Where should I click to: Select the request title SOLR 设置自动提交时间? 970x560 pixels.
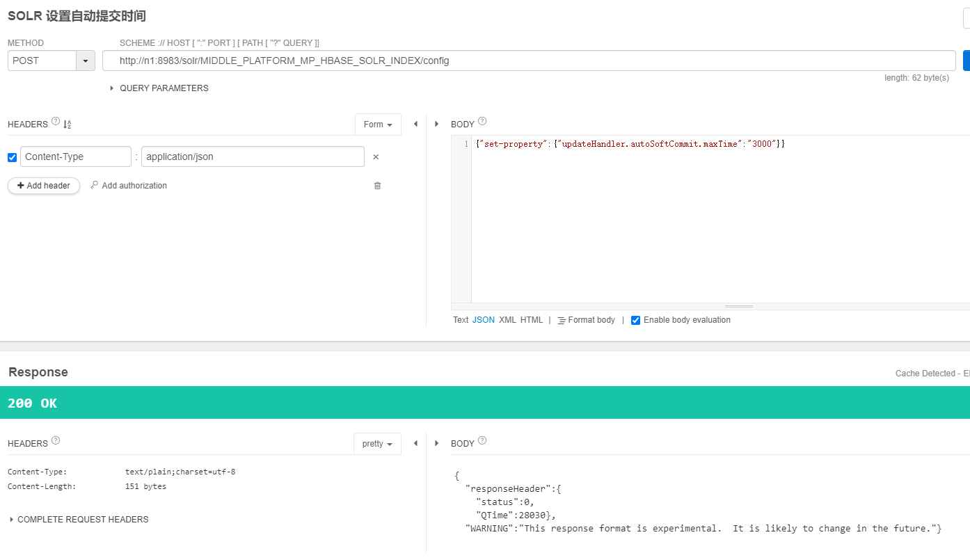tap(77, 16)
